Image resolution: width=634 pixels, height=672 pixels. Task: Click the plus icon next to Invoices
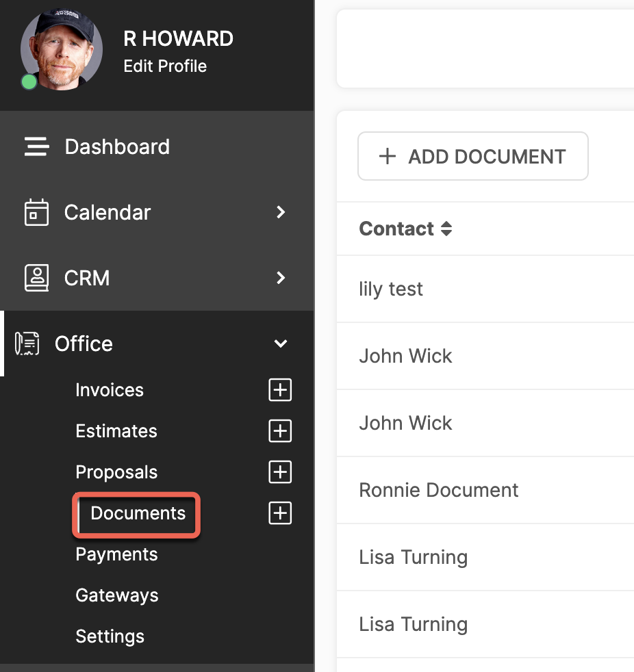tap(280, 390)
